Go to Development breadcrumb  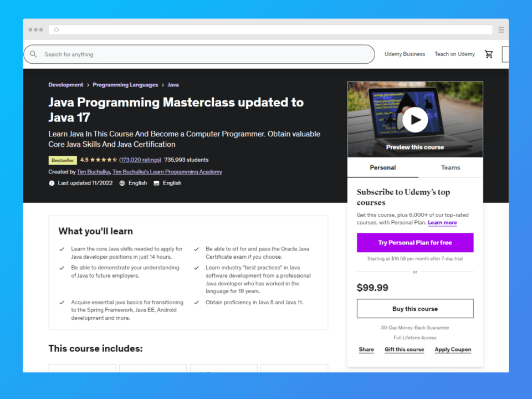tap(65, 85)
